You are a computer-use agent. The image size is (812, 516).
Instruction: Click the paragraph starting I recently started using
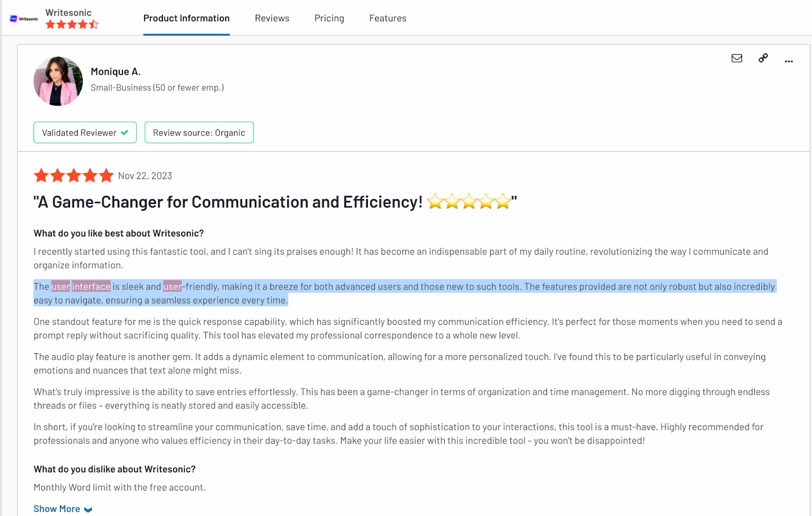pos(401,258)
